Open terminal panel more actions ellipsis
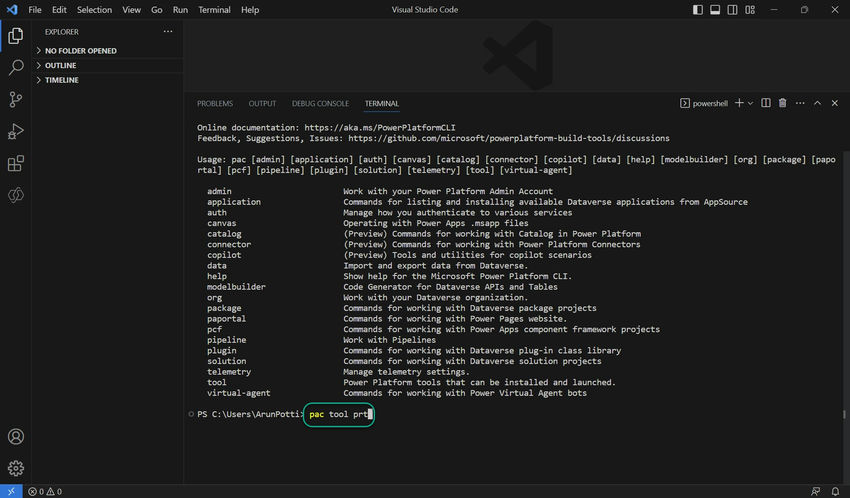The width and height of the screenshot is (850, 498). [800, 103]
